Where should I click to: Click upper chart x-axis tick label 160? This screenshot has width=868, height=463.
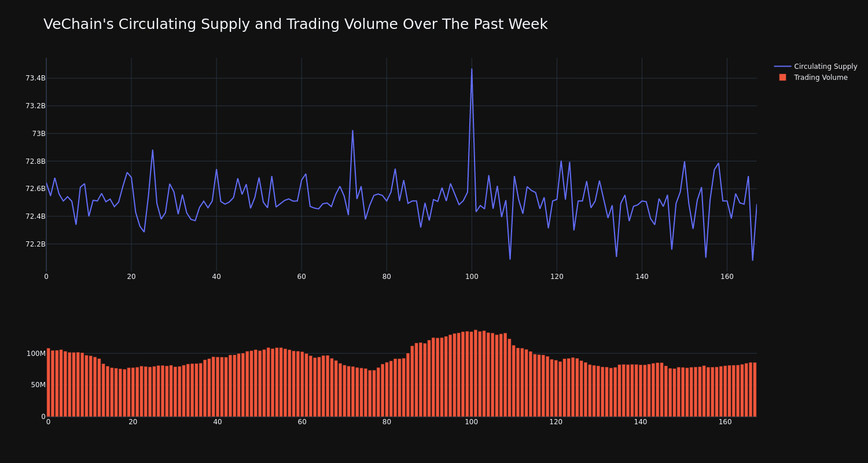coord(727,277)
